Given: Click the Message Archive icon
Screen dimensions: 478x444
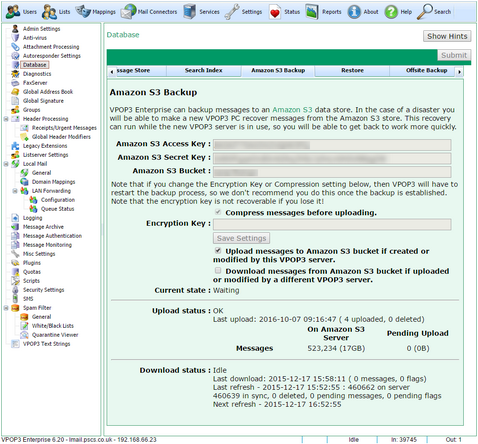Looking at the screenshot, I should (15, 227).
